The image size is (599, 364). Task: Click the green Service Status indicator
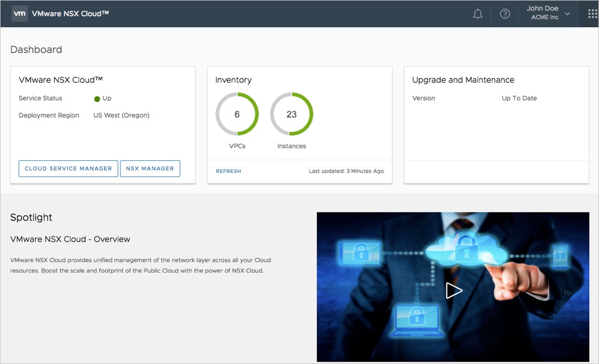tap(96, 98)
